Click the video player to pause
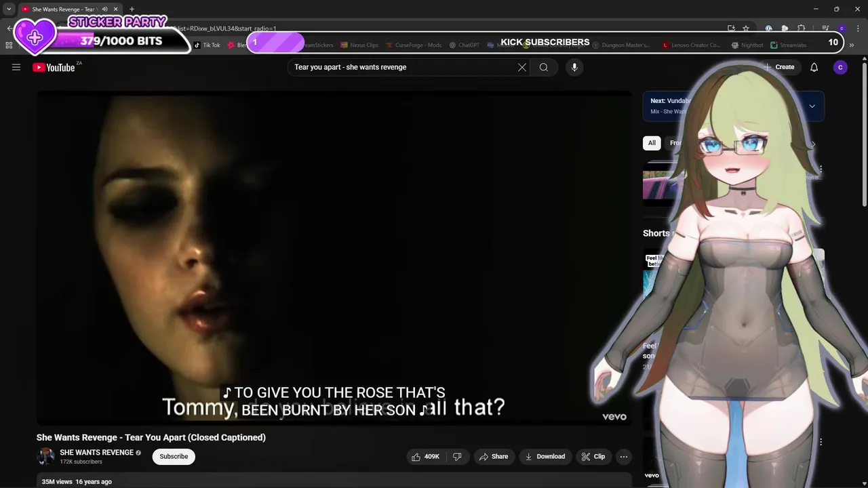Viewport: 868px width, 488px height. coord(334,258)
